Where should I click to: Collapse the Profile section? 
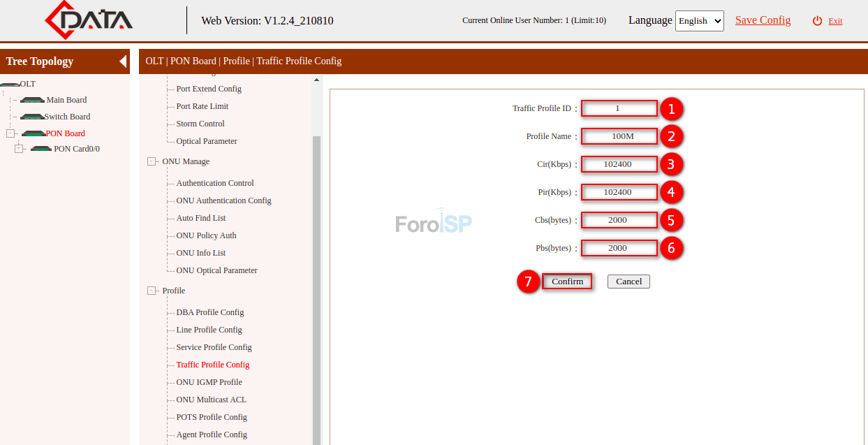(x=152, y=291)
